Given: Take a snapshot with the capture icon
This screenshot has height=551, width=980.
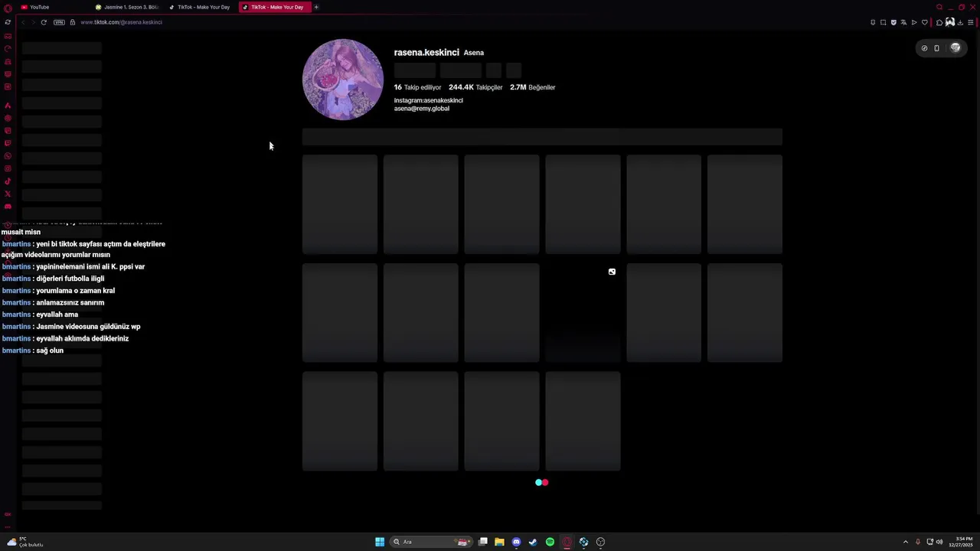Looking at the screenshot, I should pyautogui.click(x=883, y=22).
